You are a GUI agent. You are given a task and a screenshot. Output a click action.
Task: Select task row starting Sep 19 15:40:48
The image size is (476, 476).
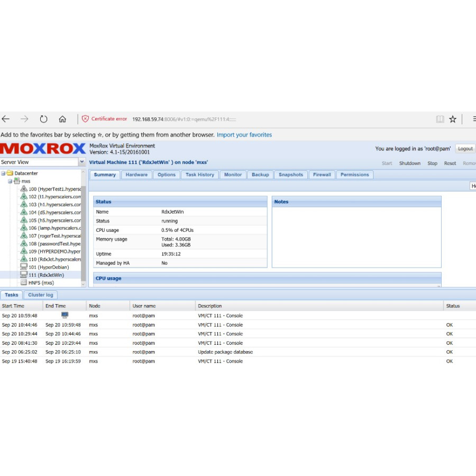(238, 361)
